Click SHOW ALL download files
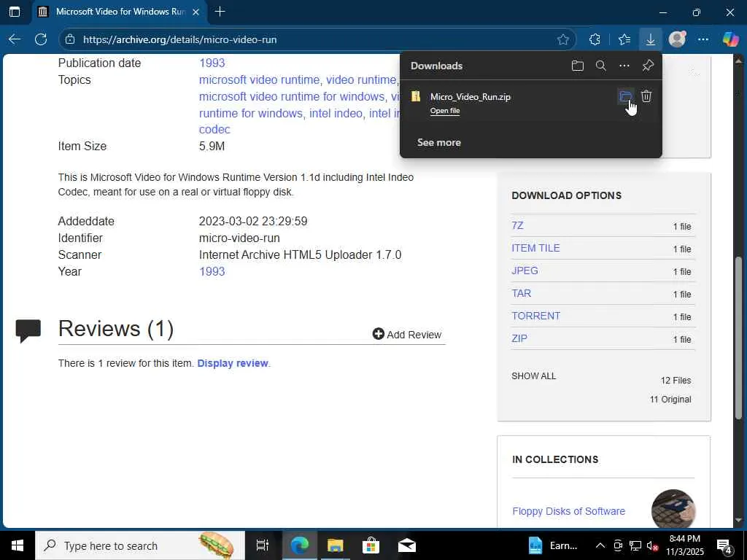747x560 pixels. click(533, 376)
